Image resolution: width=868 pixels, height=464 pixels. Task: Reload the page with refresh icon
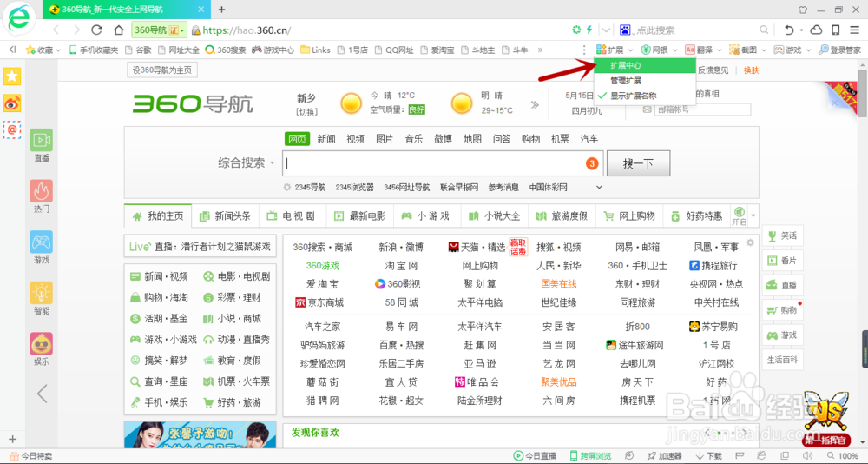(x=96, y=30)
